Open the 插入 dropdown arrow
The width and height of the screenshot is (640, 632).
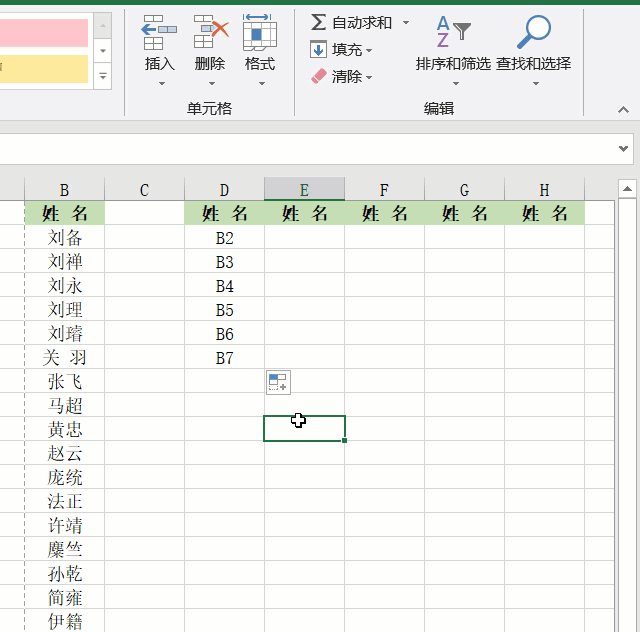point(162,83)
